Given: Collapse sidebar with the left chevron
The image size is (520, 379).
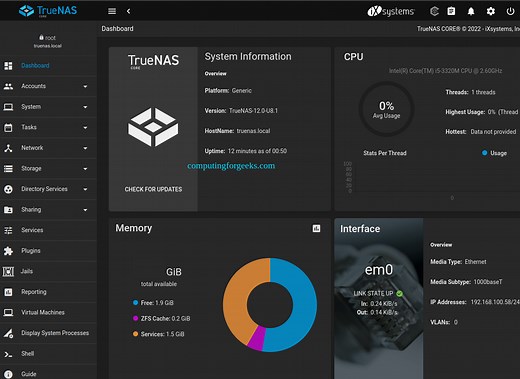Looking at the screenshot, I should coord(128,11).
